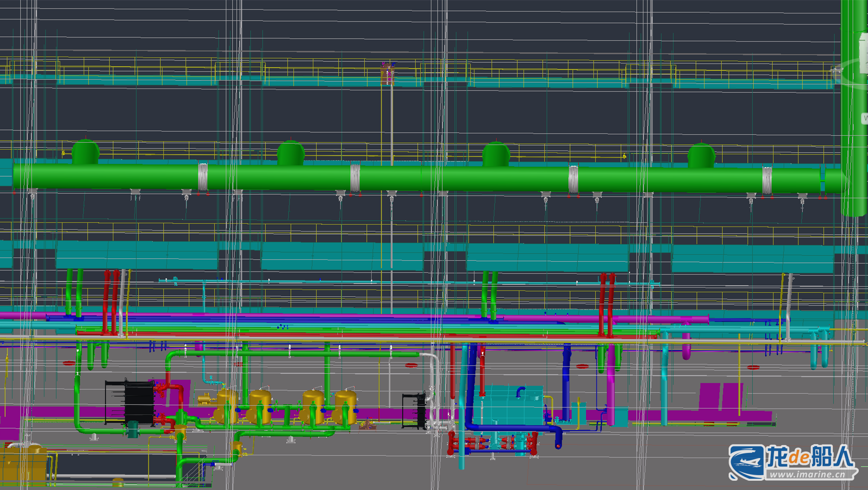The width and height of the screenshot is (868, 490).
Task: Select the leftmost green dome on header
Action: coord(86,152)
